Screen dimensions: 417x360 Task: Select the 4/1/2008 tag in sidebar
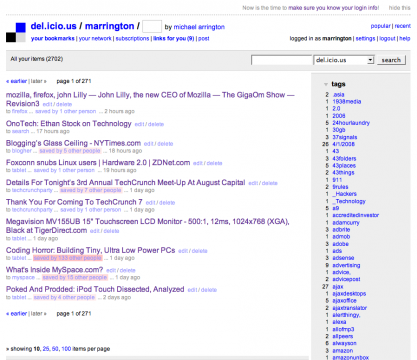point(343,144)
